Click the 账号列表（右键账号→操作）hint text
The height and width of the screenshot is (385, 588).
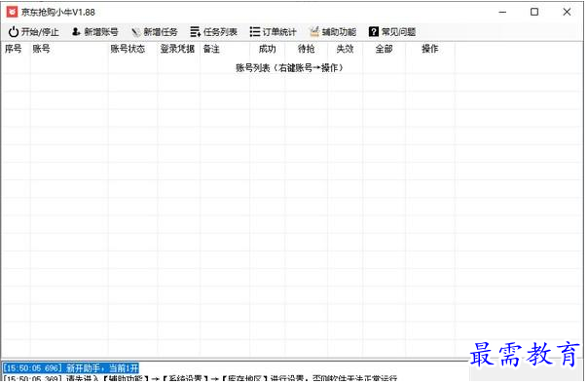289,68
